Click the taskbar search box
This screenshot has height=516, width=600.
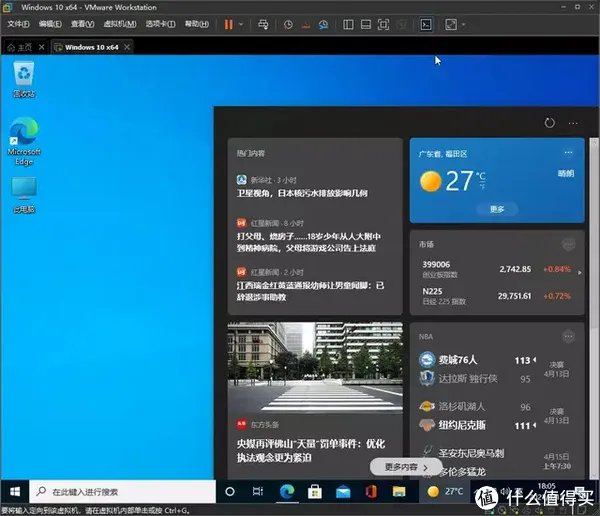[x=122, y=492]
